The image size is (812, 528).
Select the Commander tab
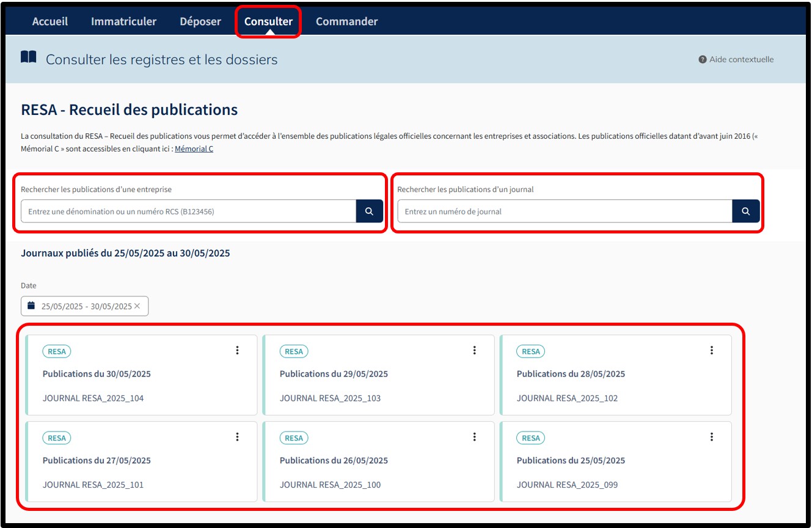click(x=346, y=21)
